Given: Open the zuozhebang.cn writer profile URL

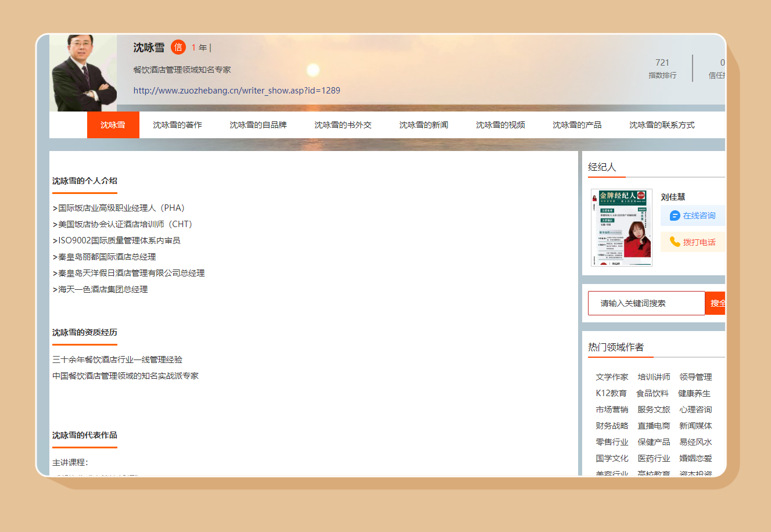Looking at the screenshot, I should coord(236,90).
